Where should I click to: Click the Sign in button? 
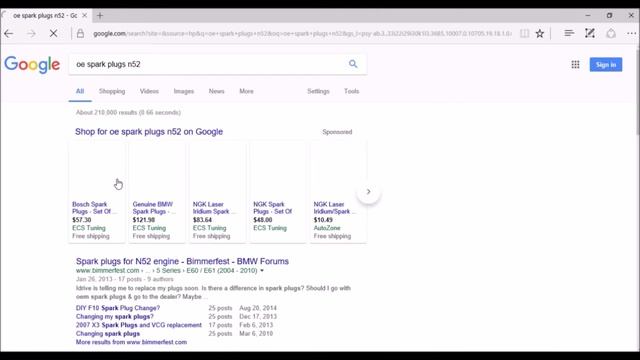click(606, 64)
